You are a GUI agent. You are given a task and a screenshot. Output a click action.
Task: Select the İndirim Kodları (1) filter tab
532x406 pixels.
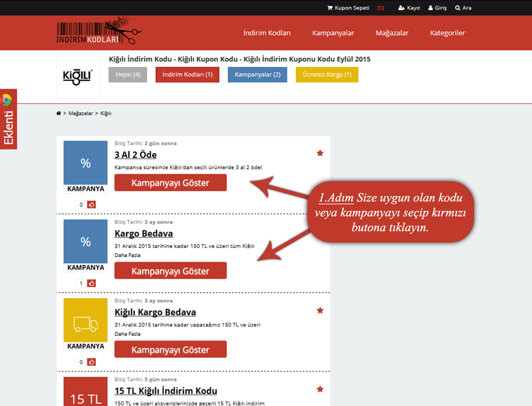click(187, 75)
